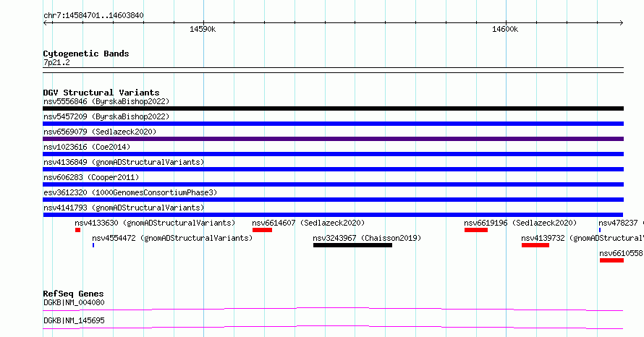Image resolution: width=644 pixels, height=337 pixels.
Task: Click the Cytogenetic Bands track title
Action: tap(86, 54)
